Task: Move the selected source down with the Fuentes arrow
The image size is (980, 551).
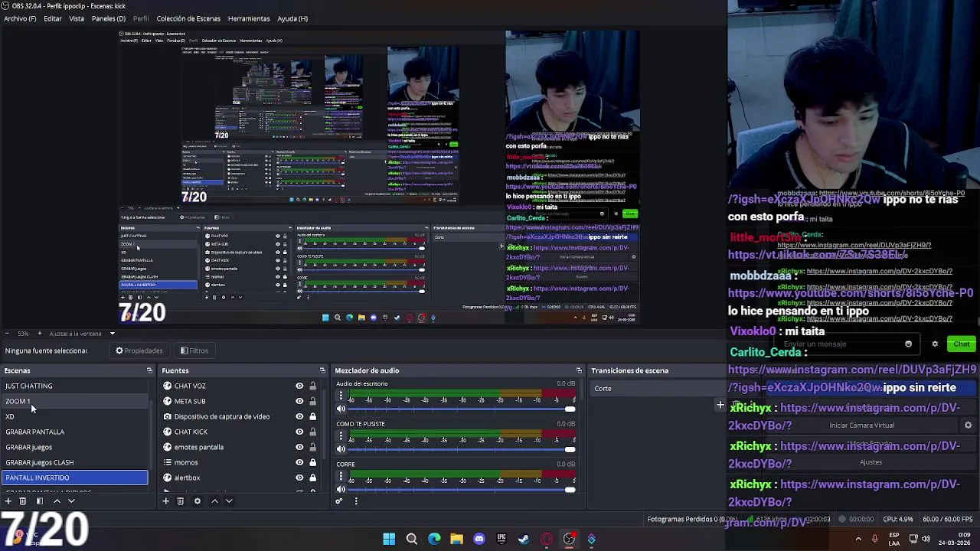Action: point(229,501)
